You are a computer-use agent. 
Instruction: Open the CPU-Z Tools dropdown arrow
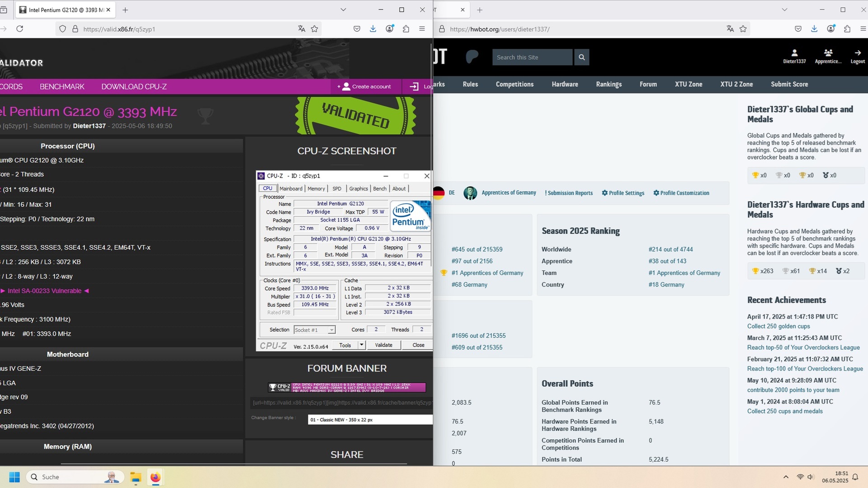pos(361,345)
